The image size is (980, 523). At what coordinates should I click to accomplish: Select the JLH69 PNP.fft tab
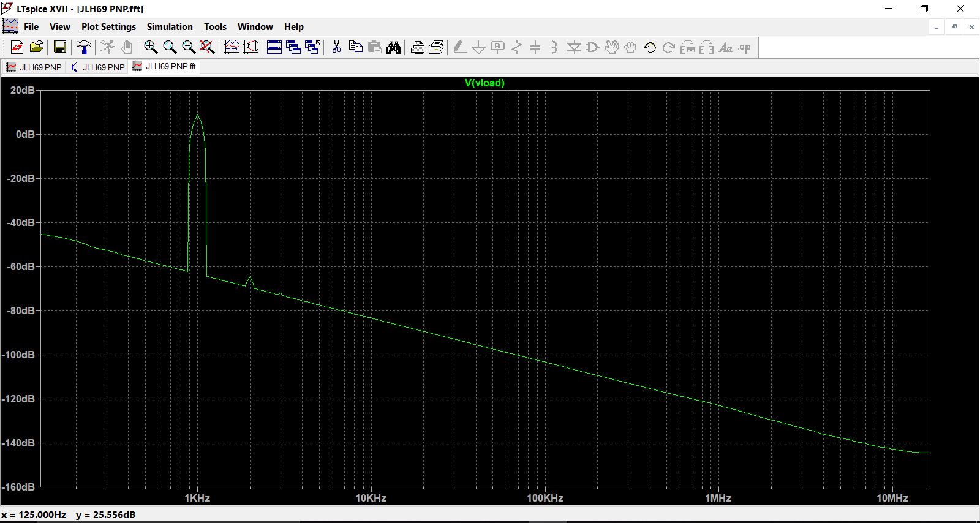pyautogui.click(x=165, y=66)
